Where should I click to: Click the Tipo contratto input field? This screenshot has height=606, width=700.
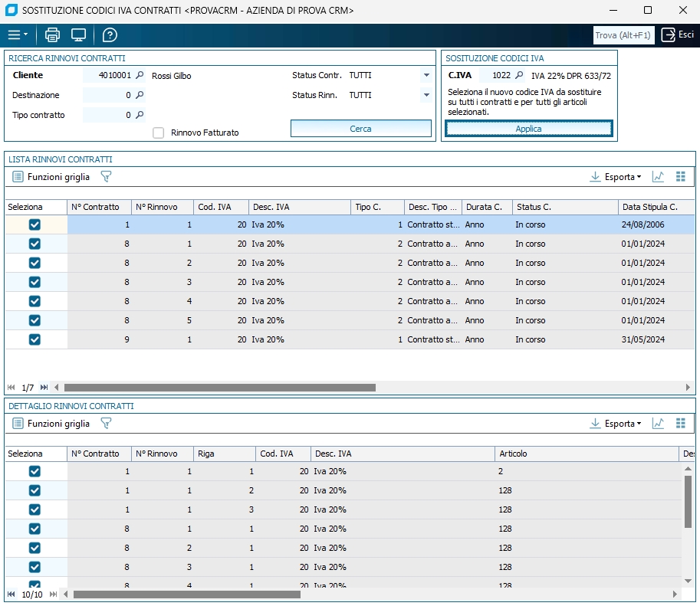click(107, 116)
